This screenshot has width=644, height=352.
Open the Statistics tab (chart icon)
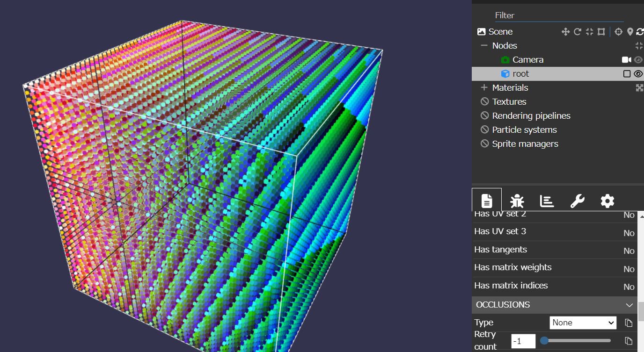pyautogui.click(x=547, y=201)
